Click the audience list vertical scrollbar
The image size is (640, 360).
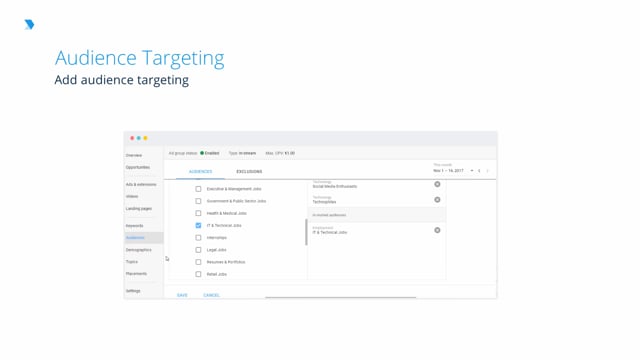306,232
